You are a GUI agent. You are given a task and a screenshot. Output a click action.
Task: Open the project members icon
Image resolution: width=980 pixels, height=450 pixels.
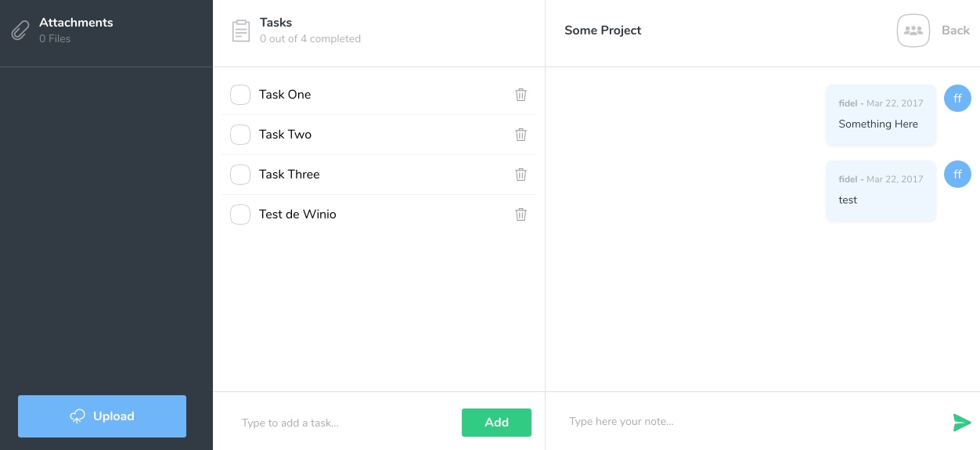coord(913,31)
